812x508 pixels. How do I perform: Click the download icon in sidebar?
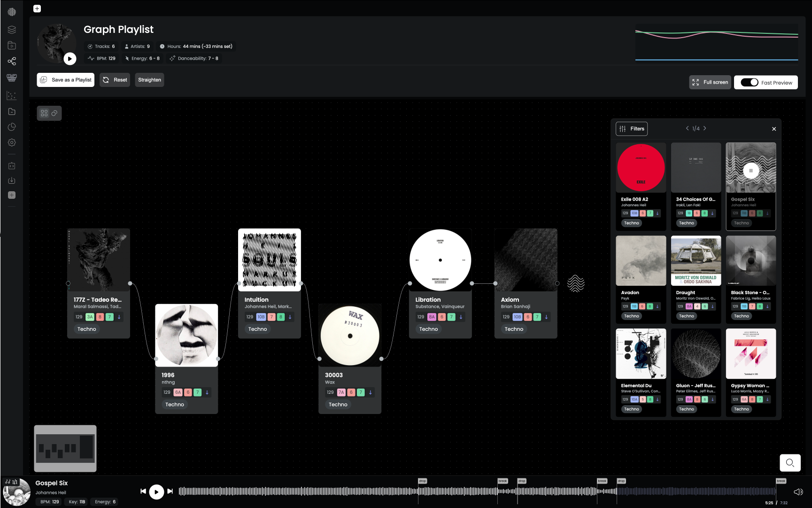pos(12,180)
